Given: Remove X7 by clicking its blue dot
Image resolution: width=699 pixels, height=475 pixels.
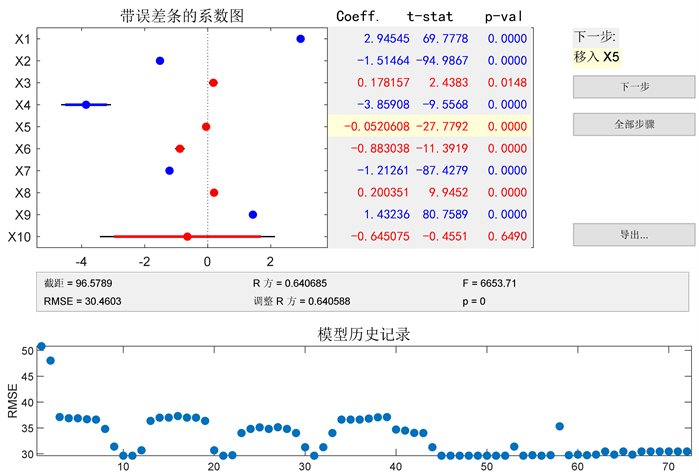Looking at the screenshot, I should pyautogui.click(x=169, y=171).
